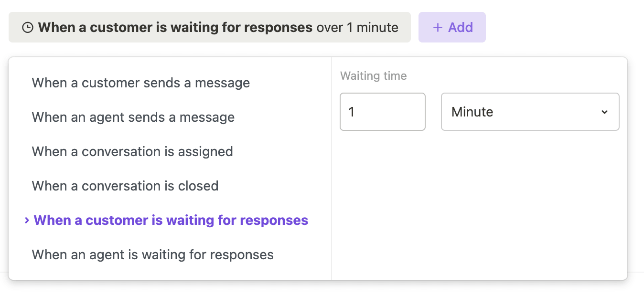Screen dimensions: 644x296
Task: Select "When an agent is waiting for responses"
Action: [153, 255]
